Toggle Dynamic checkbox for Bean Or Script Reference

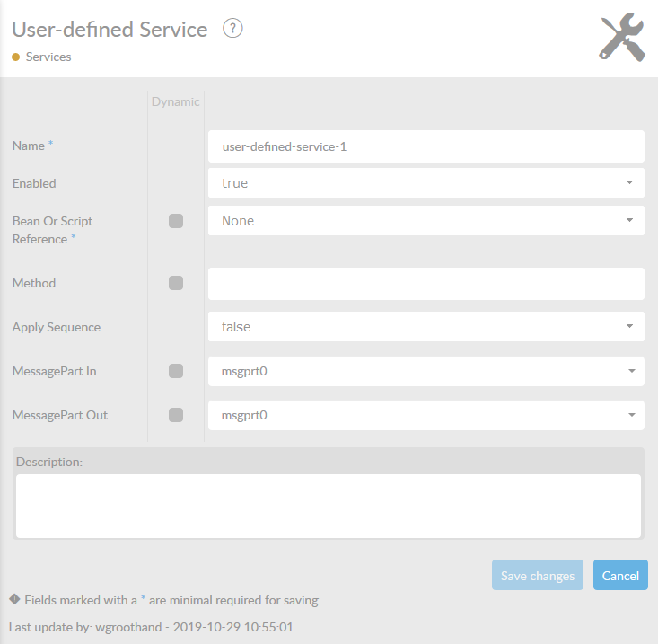click(176, 221)
